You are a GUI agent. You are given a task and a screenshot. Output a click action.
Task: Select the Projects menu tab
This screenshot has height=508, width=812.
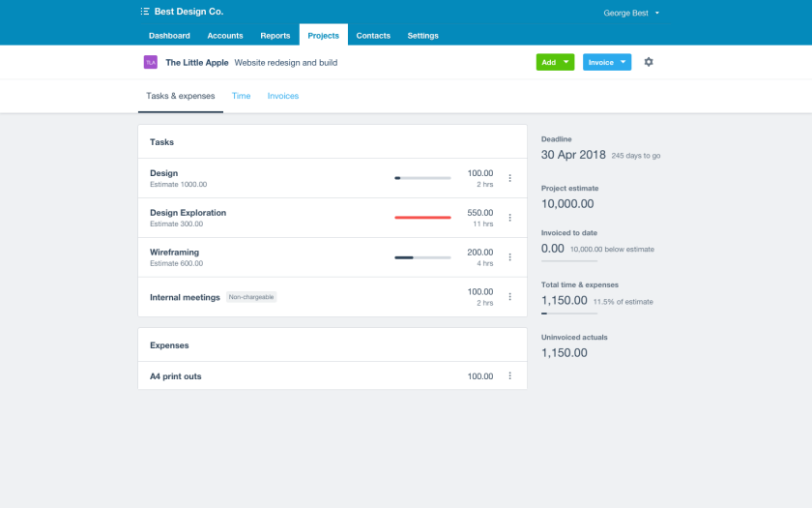pyautogui.click(x=323, y=35)
